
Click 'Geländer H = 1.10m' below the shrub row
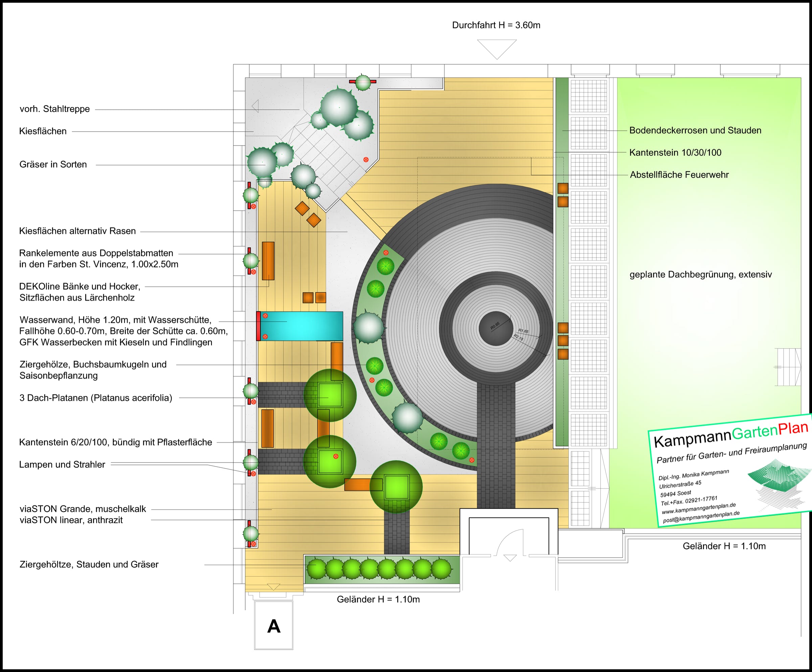point(378,599)
